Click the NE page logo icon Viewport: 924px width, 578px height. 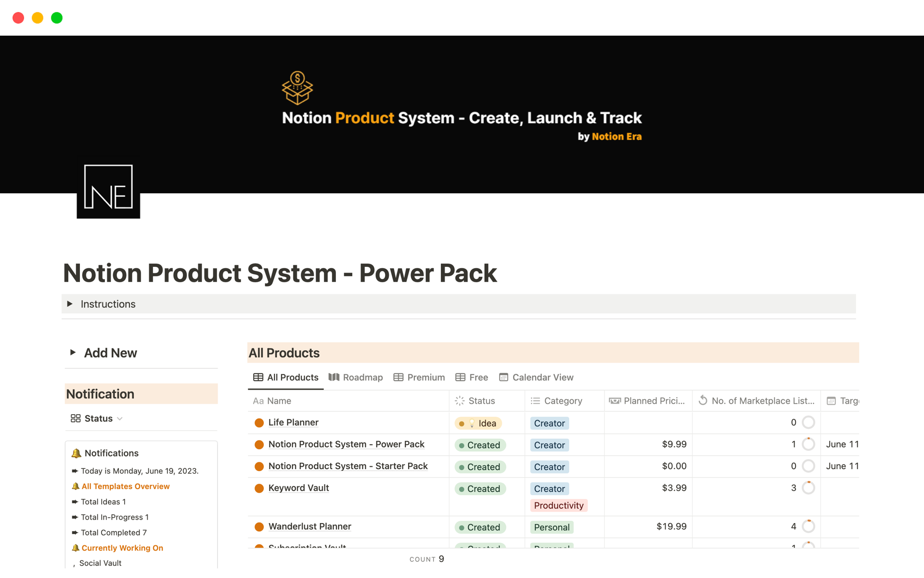108,191
